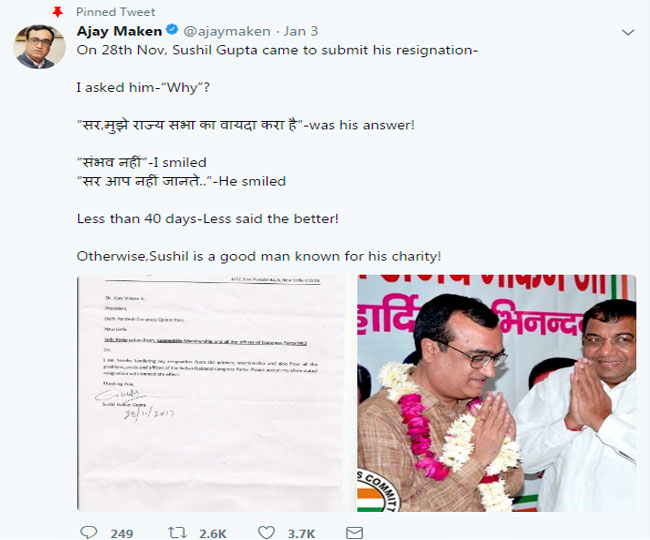Click the reply speech bubble icon
650x540 pixels.
[x=88, y=532]
